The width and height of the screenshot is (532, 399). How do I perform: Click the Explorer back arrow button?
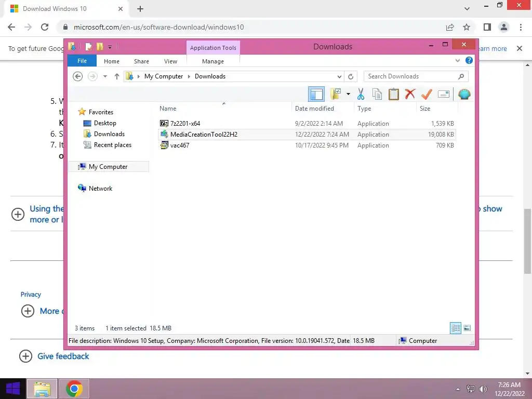click(x=78, y=76)
